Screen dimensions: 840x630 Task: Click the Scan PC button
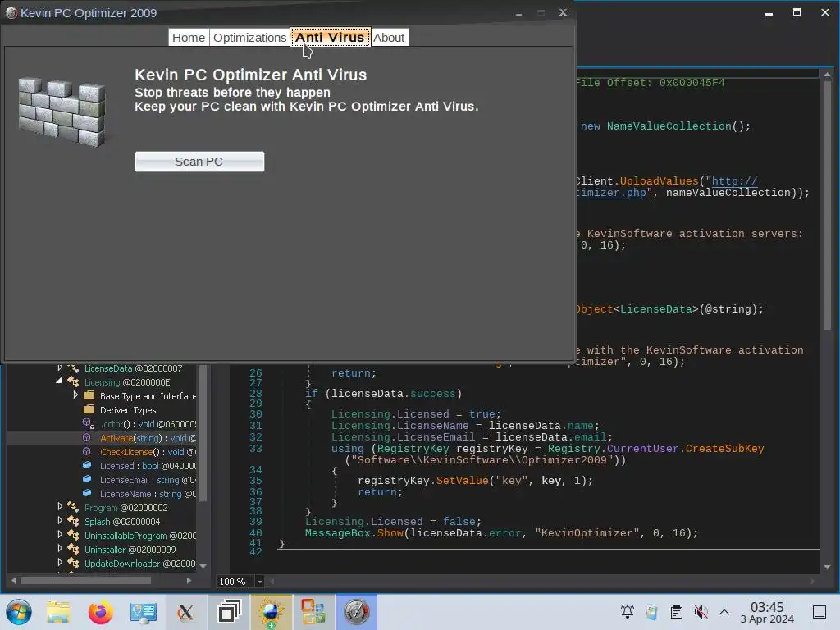click(199, 162)
